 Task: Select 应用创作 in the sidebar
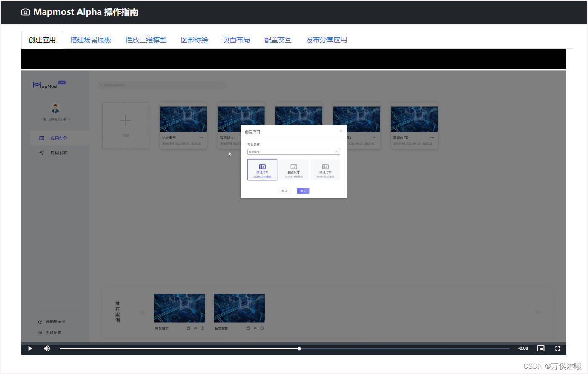click(x=59, y=138)
